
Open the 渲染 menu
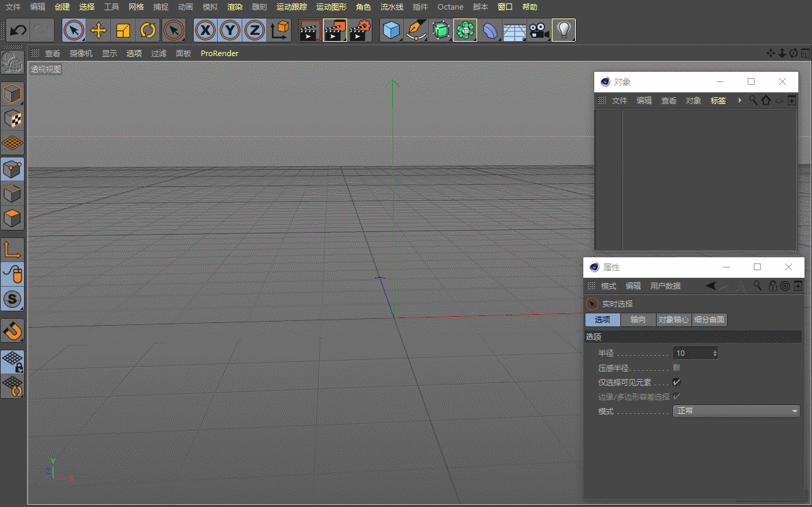(235, 7)
